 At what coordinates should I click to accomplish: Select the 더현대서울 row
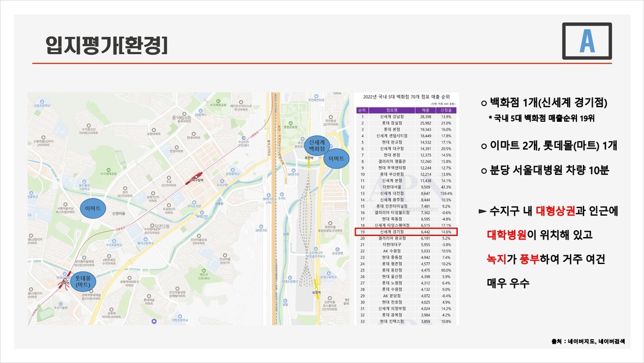point(406,187)
